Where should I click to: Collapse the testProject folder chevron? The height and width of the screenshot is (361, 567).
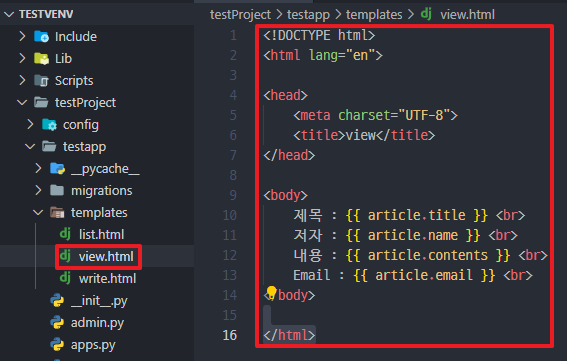22,103
